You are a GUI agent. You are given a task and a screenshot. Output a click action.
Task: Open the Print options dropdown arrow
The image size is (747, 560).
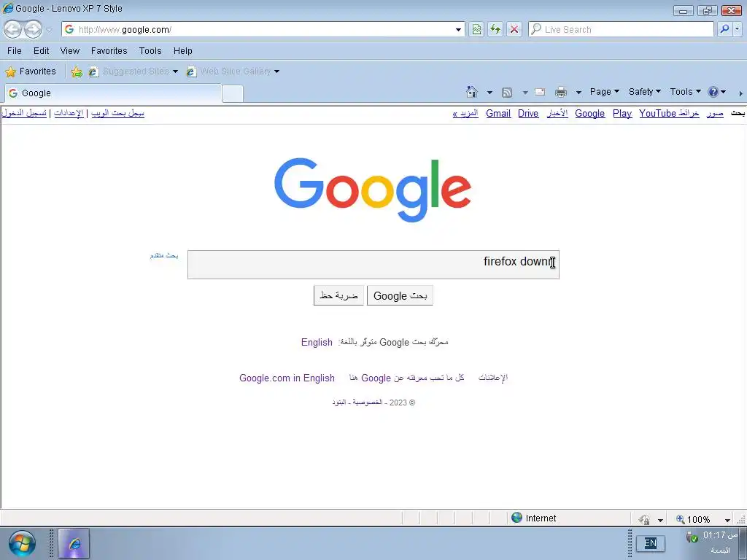click(578, 93)
